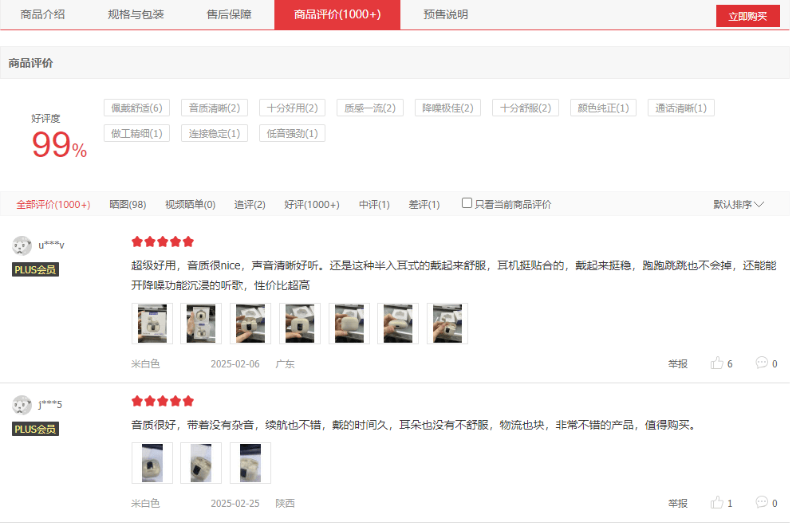Click PLUS会员 badge under u***v
812x526 pixels.
[x=35, y=270]
